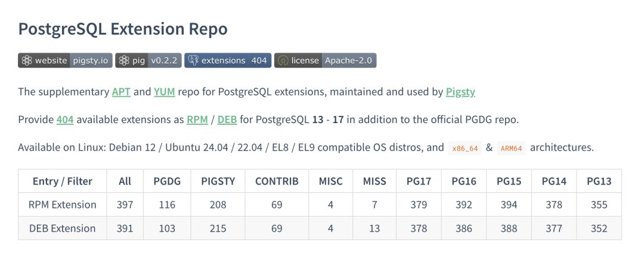Click the Entry / Filter header cell
This screenshot has width=644, height=255.
tap(63, 181)
